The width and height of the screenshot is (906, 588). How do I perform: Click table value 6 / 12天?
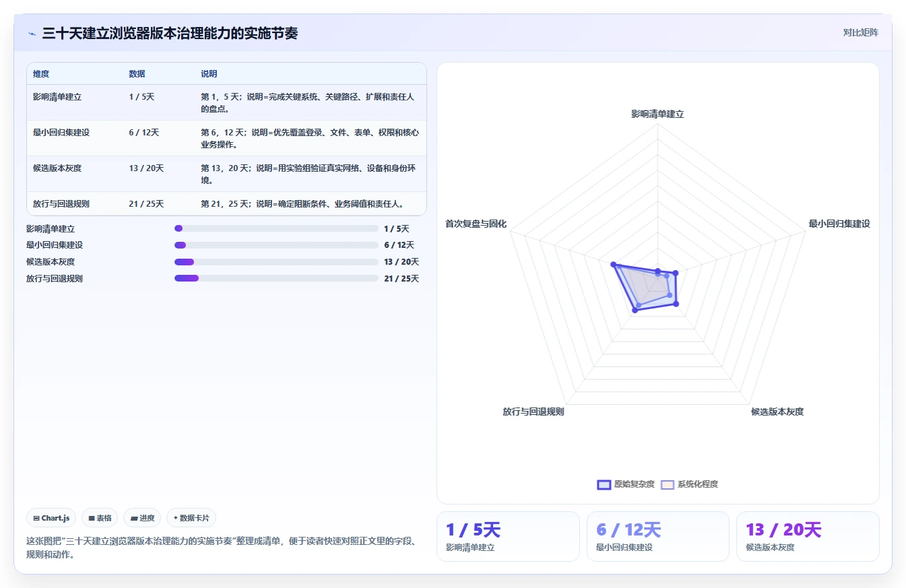click(x=144, y=133)
